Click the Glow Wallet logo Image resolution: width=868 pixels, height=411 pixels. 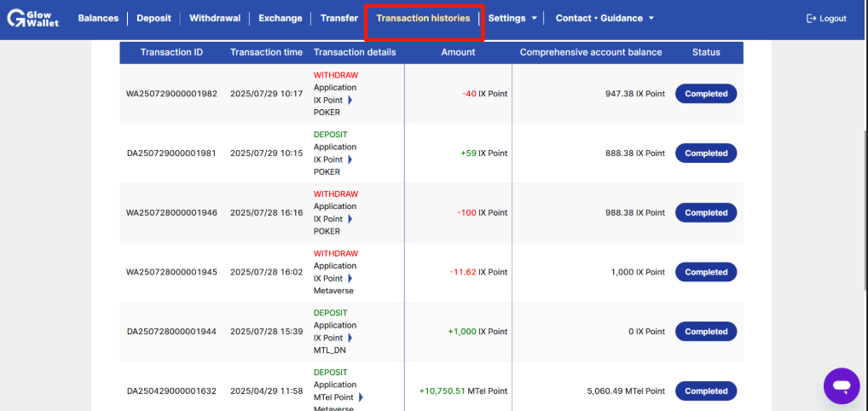click(x=32, y=18)
